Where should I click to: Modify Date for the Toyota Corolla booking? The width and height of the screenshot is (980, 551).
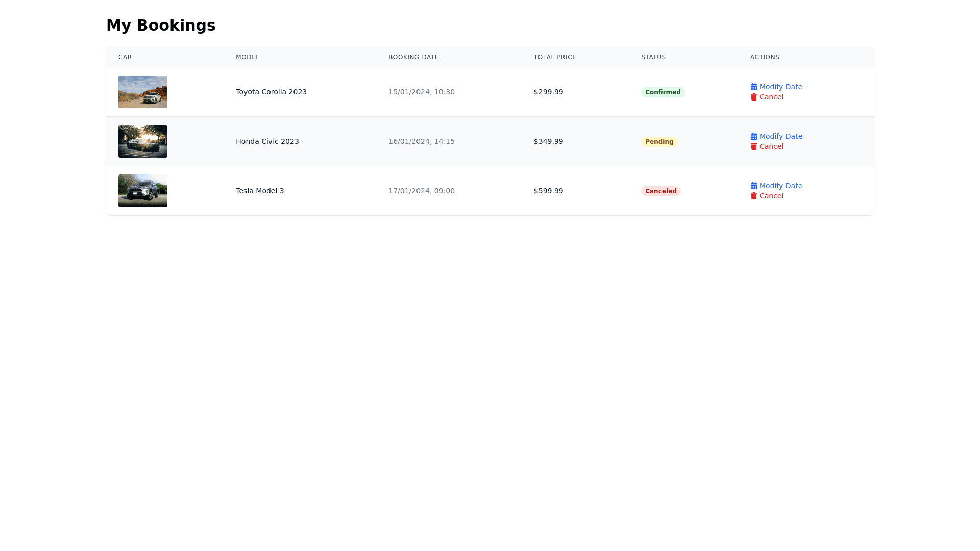(x=780, y=87)
